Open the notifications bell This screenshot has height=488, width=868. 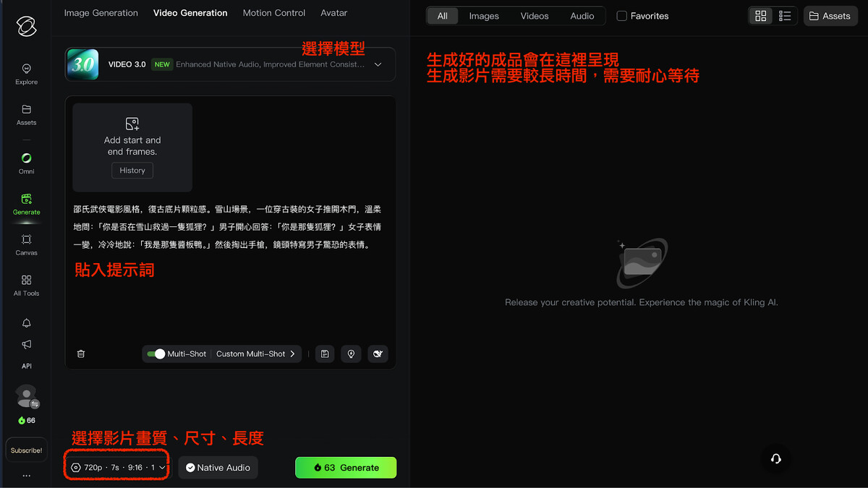tap(27, 323)
